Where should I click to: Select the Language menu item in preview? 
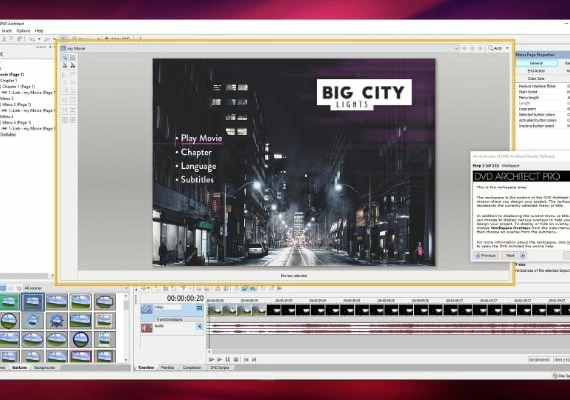pos(198,166)
